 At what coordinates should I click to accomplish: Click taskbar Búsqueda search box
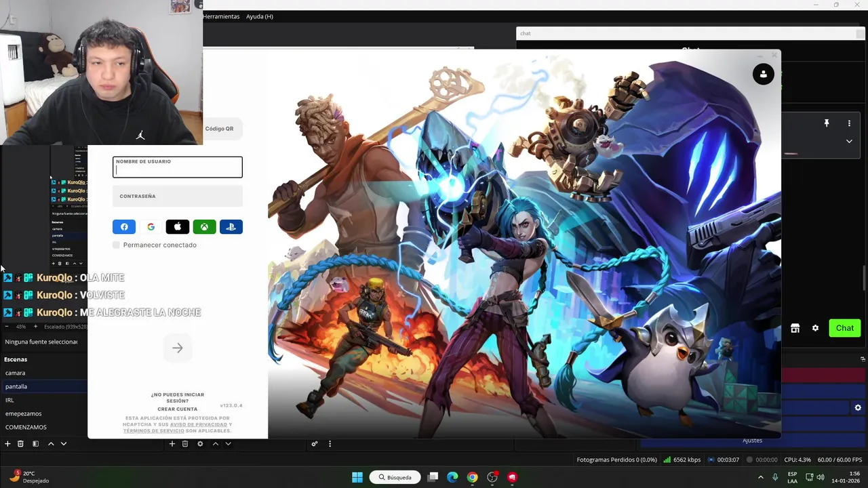click(395, 477)
